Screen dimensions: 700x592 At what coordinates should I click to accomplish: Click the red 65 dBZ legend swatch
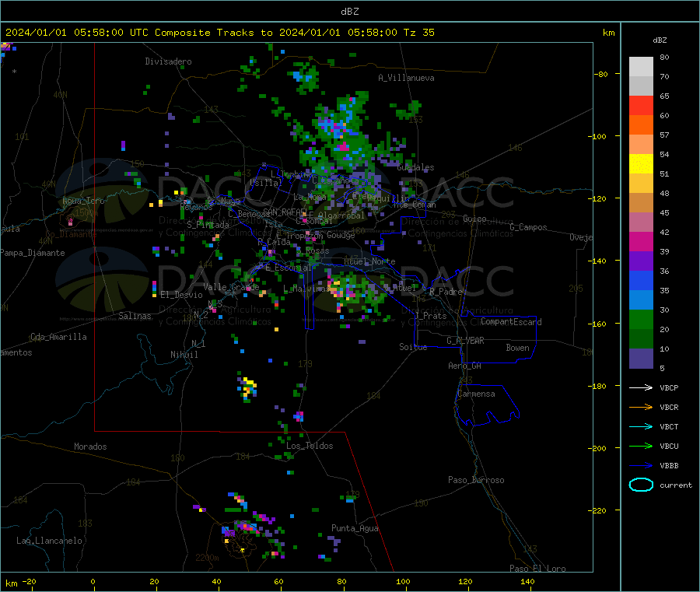tap(641, 105)
